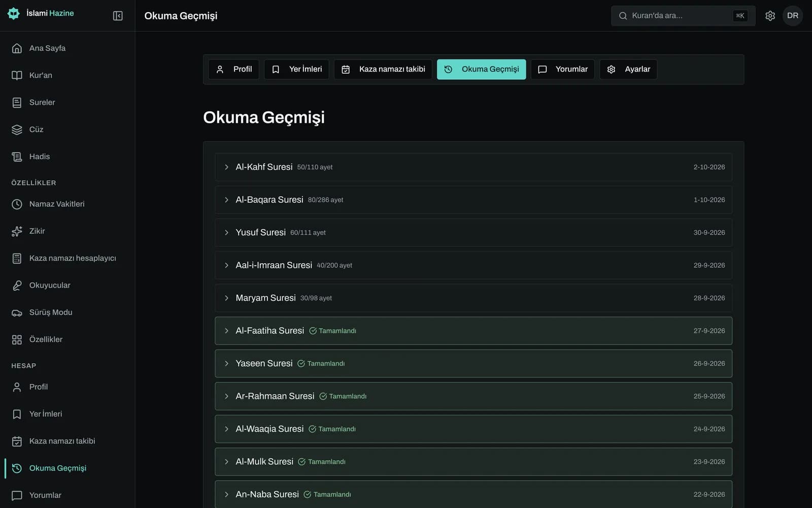This screenshot has height=508, width=812.
Task: Click the Namaz Vakitleri clock icon
Action: (17, 204)
